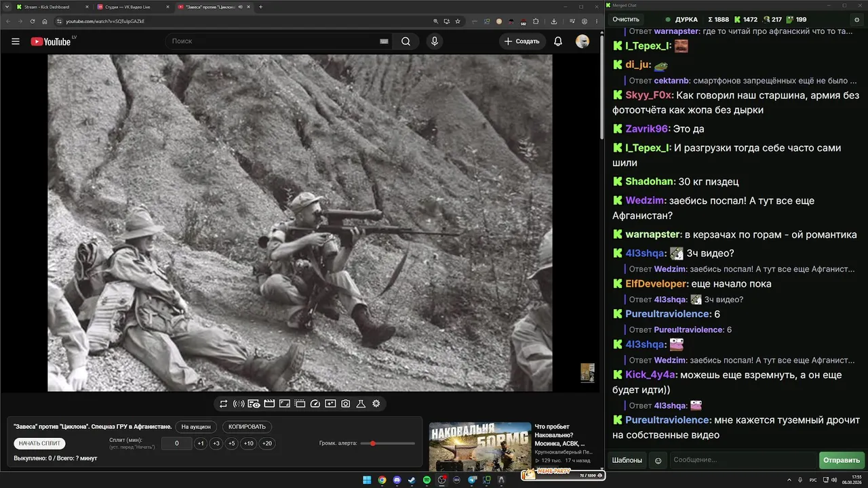Switch to the VK Видео Live tab

point(132,7)
